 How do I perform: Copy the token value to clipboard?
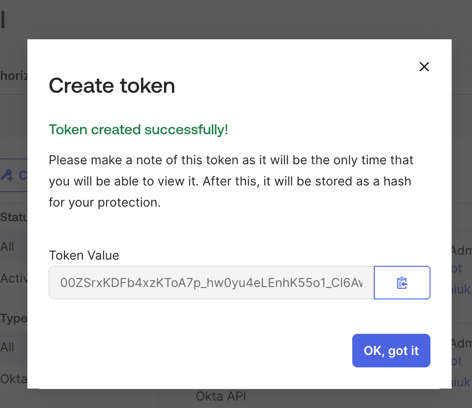coord(402,283)
